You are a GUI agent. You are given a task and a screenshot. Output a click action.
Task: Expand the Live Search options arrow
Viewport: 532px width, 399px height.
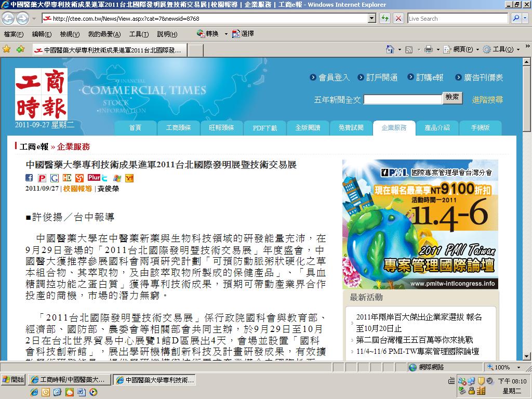[x=525, y=18]
